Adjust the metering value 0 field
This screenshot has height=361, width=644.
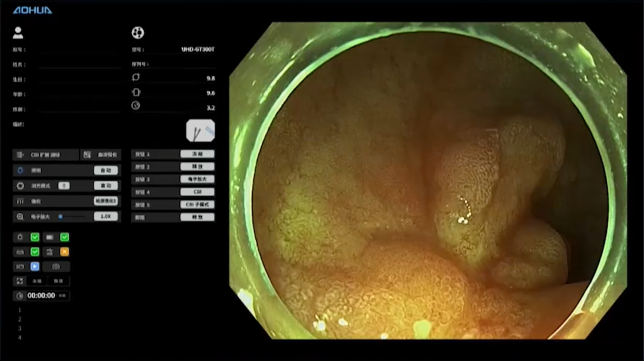coord(64,186)
